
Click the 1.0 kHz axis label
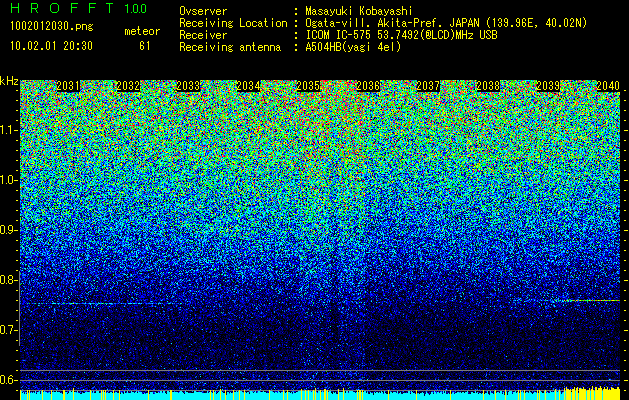(8, 180)
